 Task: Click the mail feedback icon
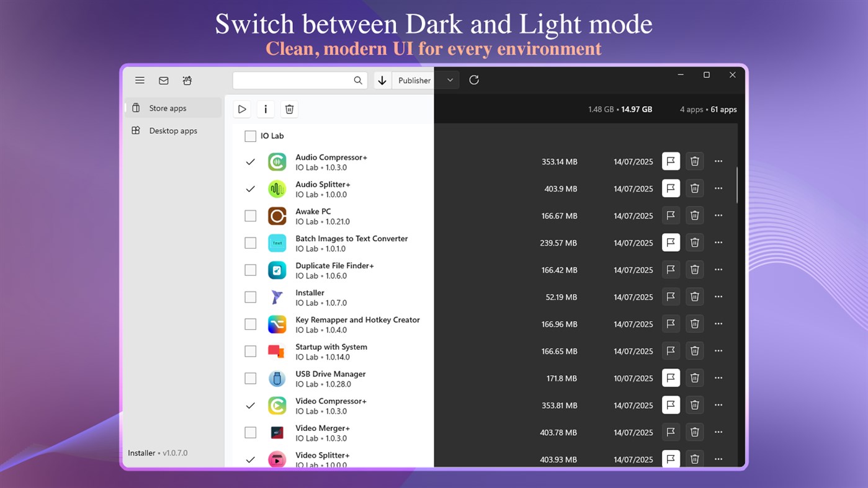pos(163,80)
